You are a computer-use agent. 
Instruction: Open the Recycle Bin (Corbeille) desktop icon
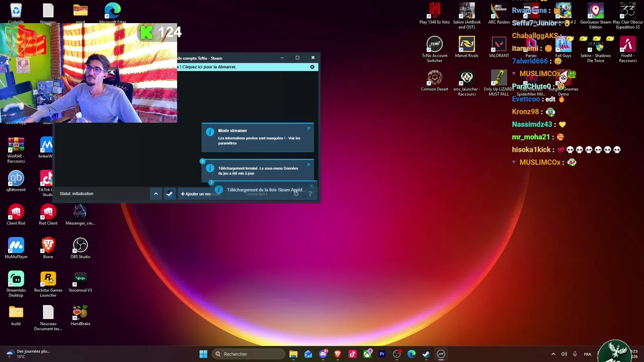[x=16, y=14]
